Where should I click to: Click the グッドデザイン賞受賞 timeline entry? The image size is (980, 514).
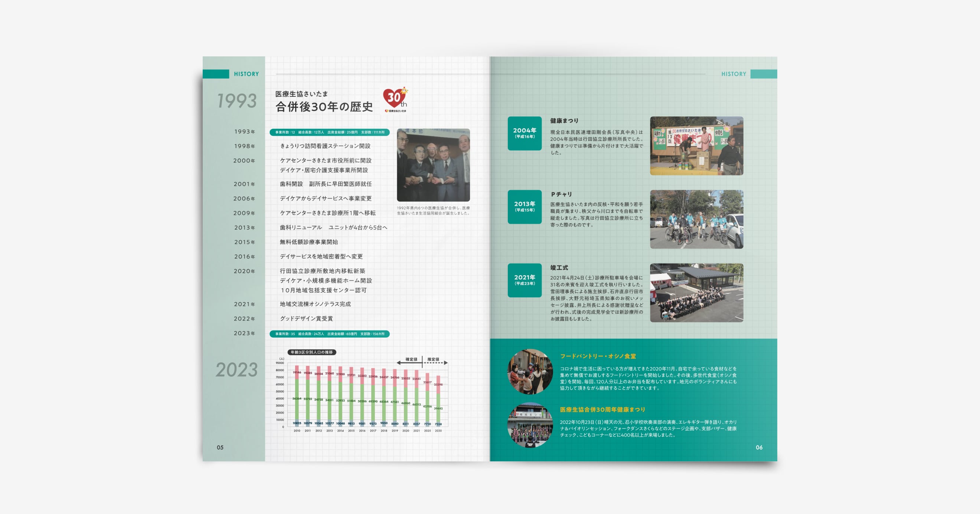[x=306, y=319]
